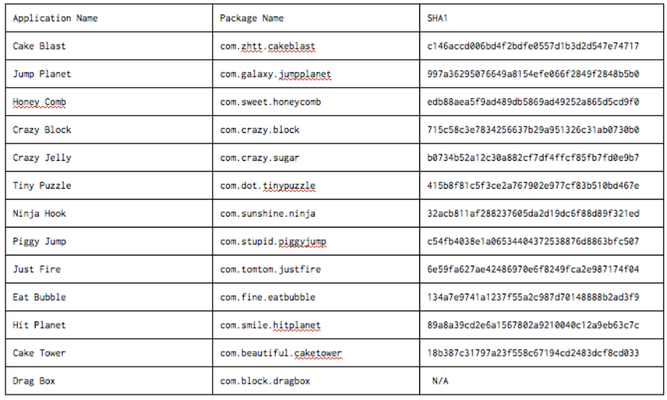This screenshot has width=667, height=400.
Task: Click the Crazy Jelly SHA1 hash
Action: tap(533, 158)
